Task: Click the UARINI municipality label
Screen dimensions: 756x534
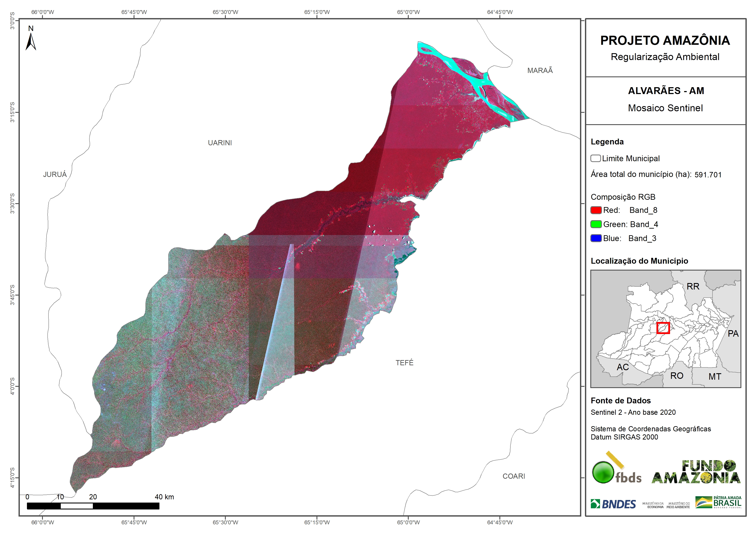Action: coord(220,143)
